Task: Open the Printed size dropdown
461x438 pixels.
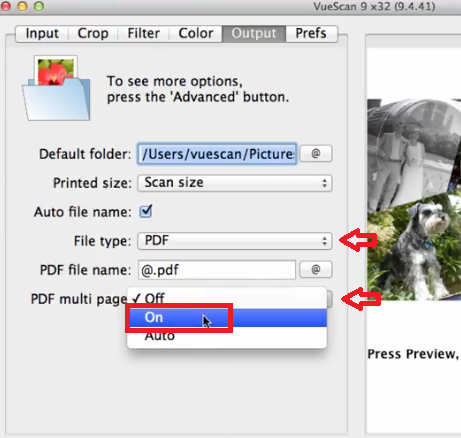Action: pyautogui.click(x=235, y=183)
